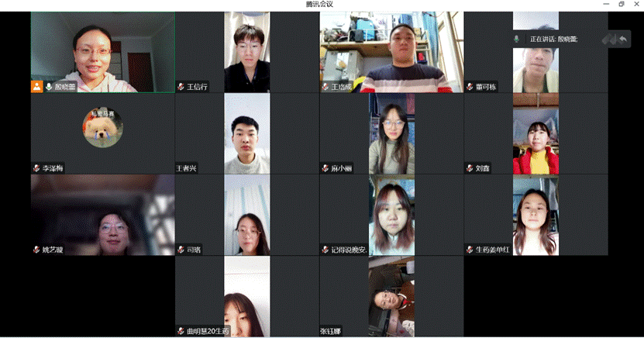Click the green mic icon in the speaking bar
The height and width of the screenshot is (338, 644).
[517, 39]
